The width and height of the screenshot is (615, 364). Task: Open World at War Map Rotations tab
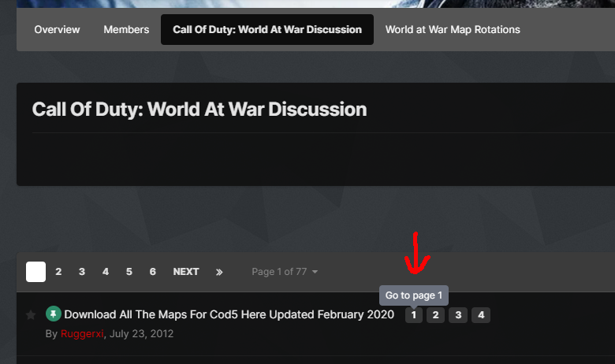point(453,30)
